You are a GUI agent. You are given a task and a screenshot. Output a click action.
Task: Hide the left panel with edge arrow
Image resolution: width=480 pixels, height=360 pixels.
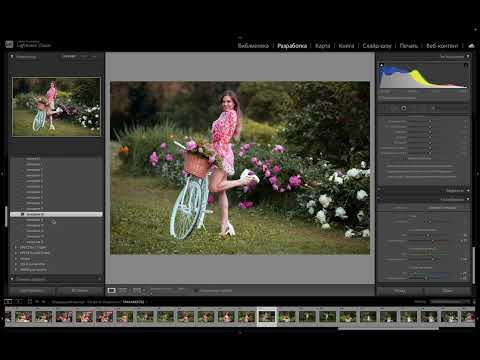coord(2,174)
